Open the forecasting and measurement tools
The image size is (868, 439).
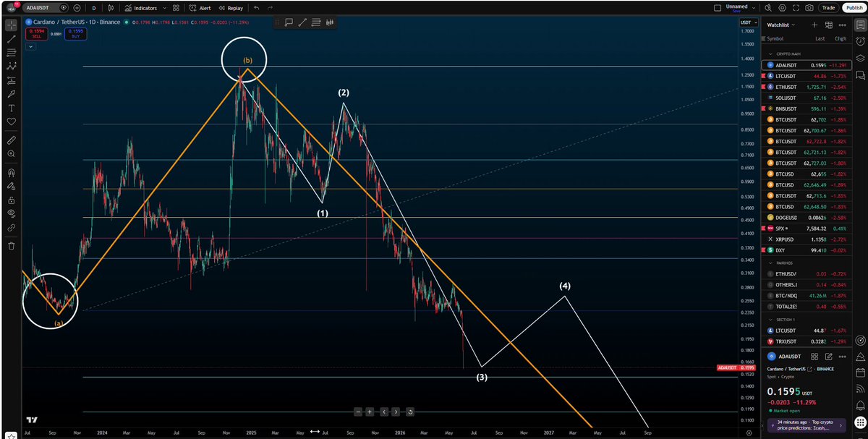[12, 80]
